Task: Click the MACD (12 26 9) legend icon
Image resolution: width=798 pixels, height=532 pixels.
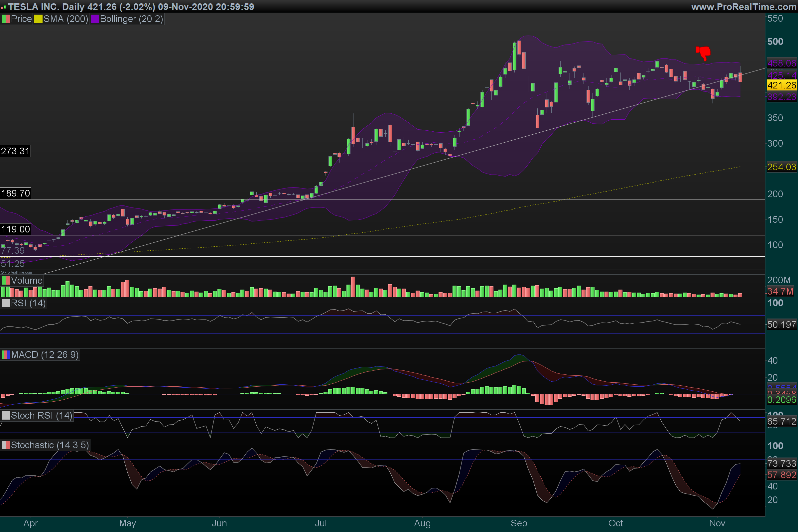Action: [6, 355]
